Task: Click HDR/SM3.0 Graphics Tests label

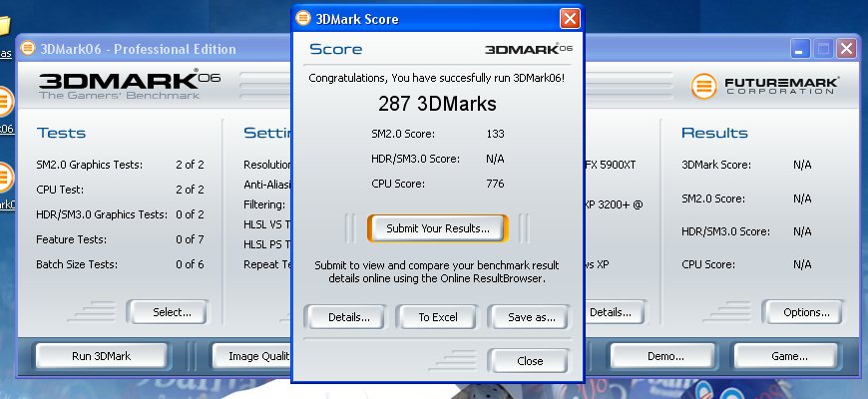Action: pos(102,214)
